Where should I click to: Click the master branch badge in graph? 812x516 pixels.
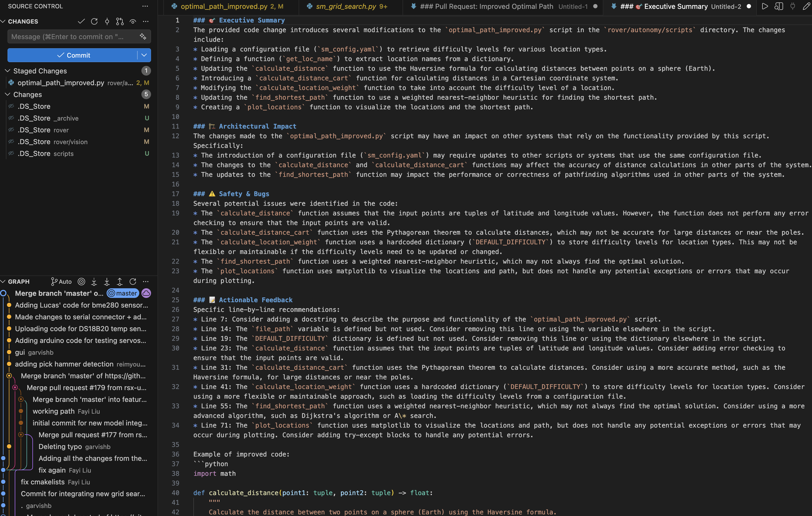[x=123, y=293]
